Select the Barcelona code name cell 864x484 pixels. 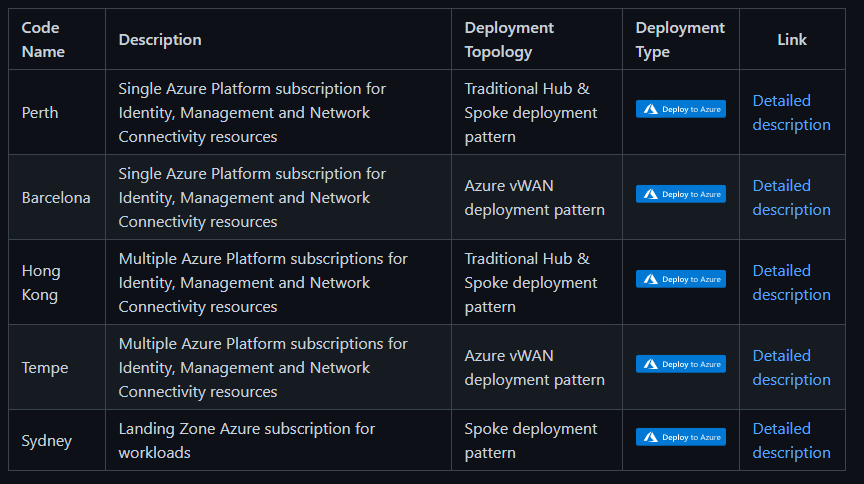(57, 197)
